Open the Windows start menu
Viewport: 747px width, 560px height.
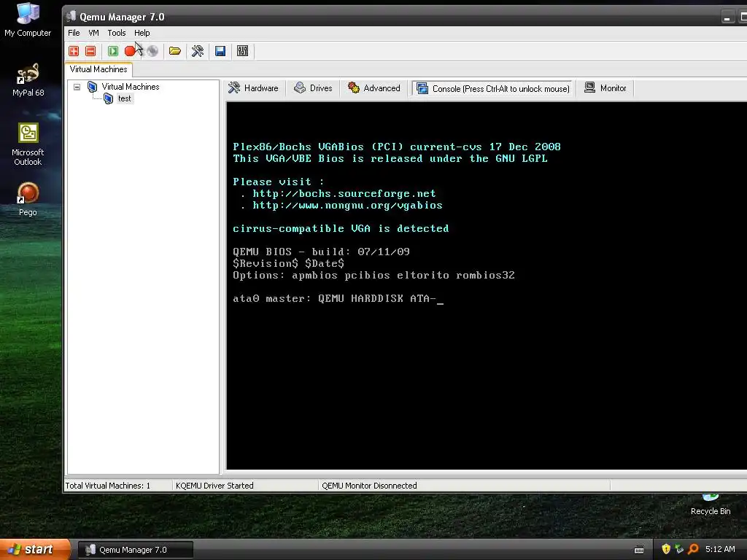[35, 550]
